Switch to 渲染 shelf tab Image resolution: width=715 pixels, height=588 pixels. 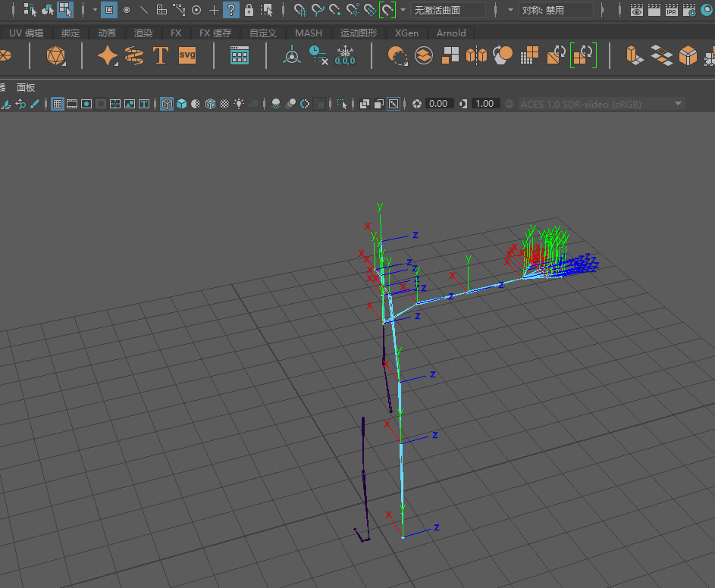click(143, 33)
